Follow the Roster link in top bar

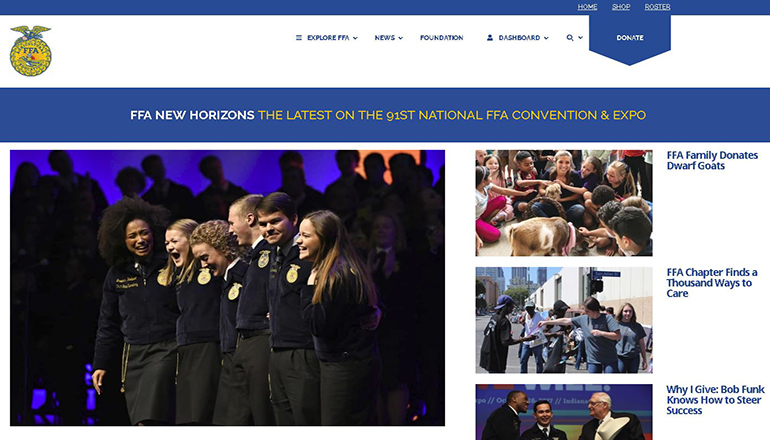point(658,7)
